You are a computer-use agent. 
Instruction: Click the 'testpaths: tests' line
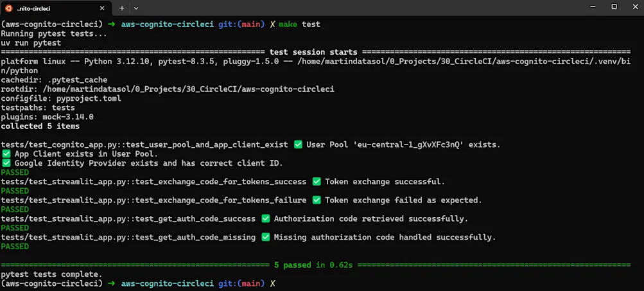(x=38, y=108)
